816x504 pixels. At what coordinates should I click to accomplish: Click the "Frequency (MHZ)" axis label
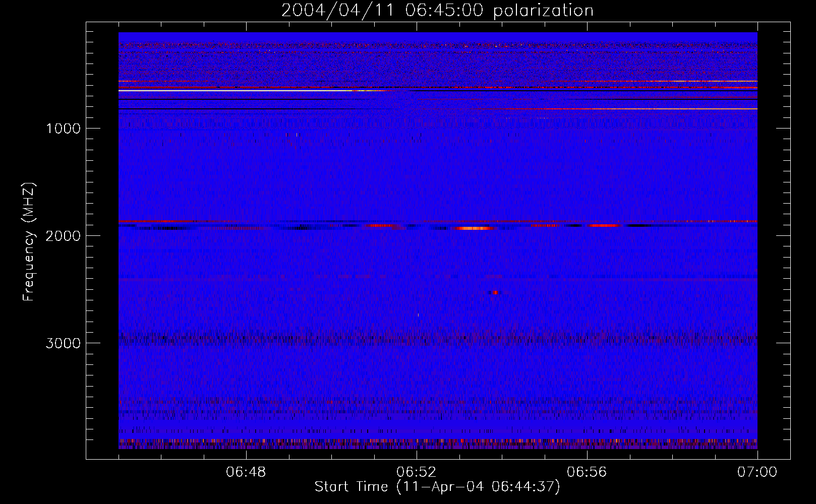[29, 242]
